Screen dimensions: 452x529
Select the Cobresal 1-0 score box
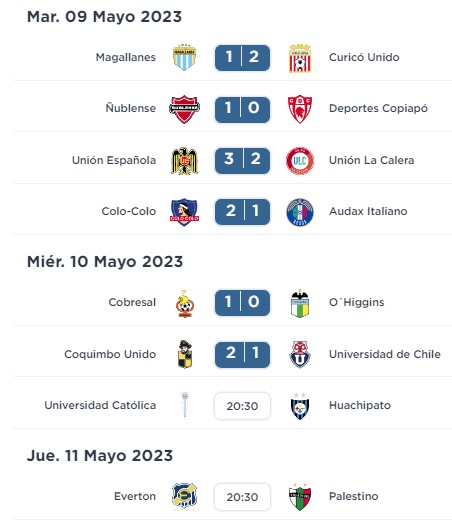pyautogui.click(x=242, y=303)
